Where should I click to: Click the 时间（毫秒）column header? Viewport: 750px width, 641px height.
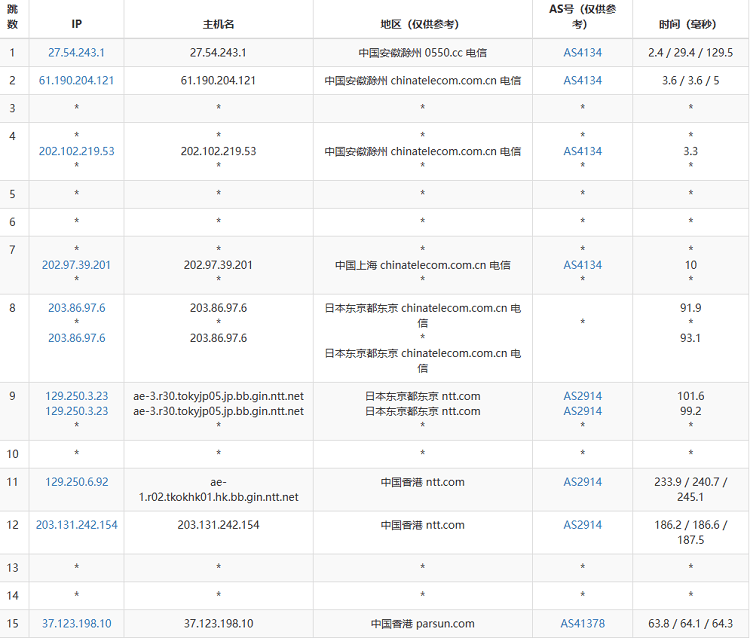pyautogui.click(x=690, y=24)
